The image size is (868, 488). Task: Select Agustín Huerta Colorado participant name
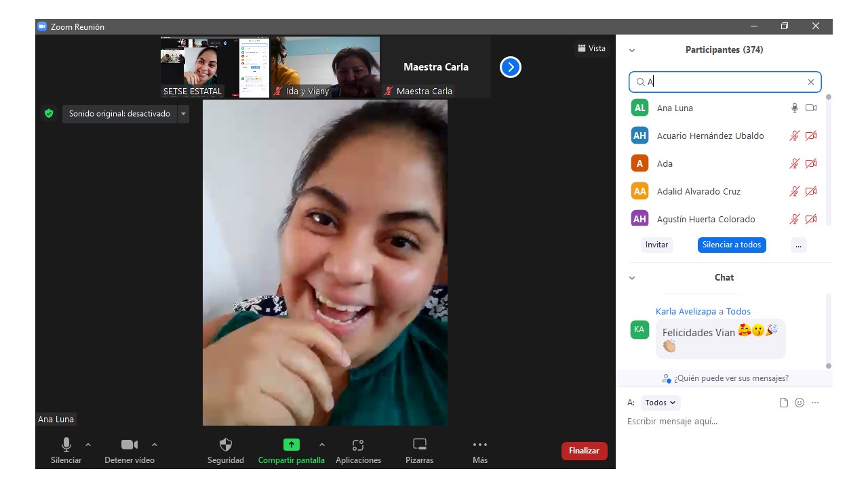(706, 219)
